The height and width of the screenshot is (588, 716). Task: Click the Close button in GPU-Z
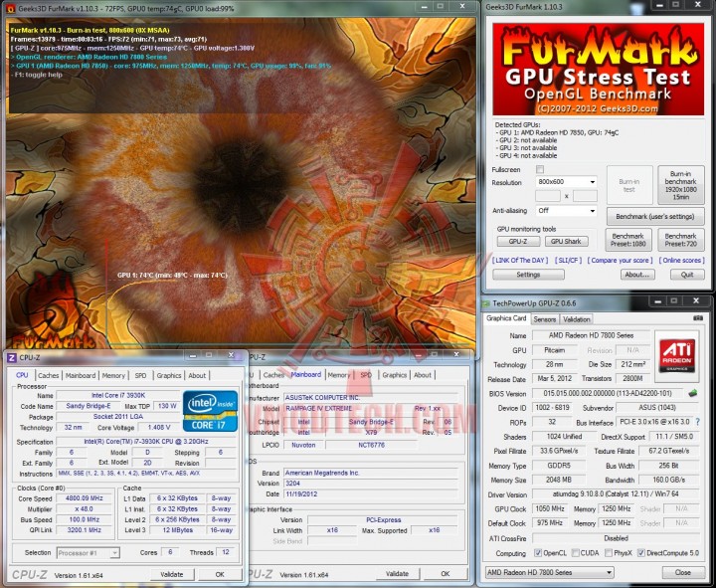coord(682,572)
